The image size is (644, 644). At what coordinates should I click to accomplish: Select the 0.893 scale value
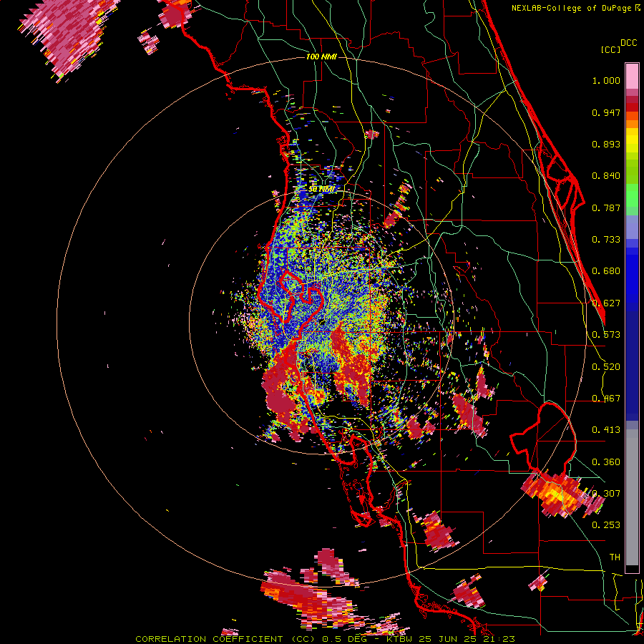(606, 144)
